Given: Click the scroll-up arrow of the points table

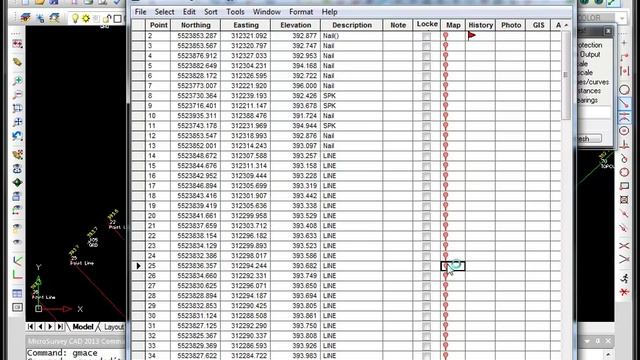Looking at the screenshot, I should point(566,25).
